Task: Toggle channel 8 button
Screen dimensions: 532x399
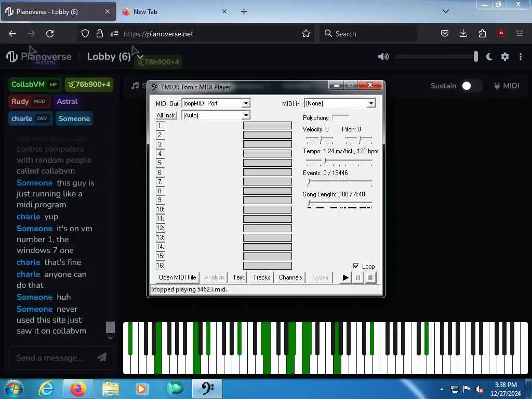Action: click(x=160, y=191)
